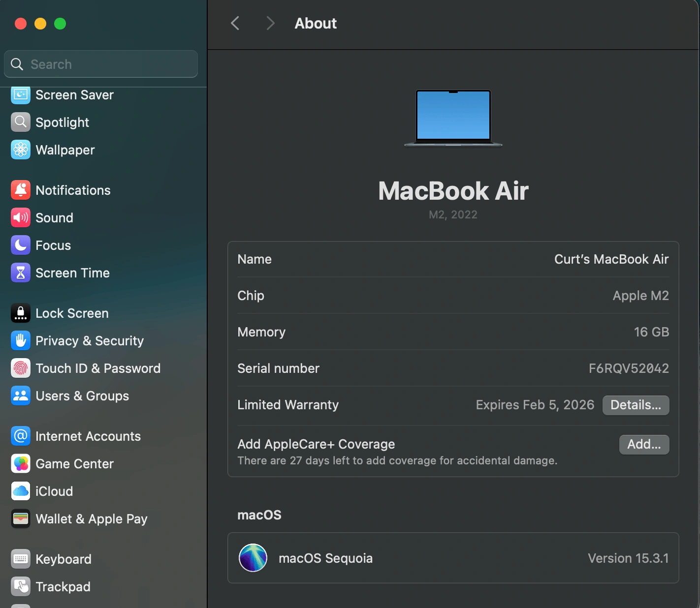Click the iCloud cloud icon
700x608 pixels.
(x=21, y=491)
